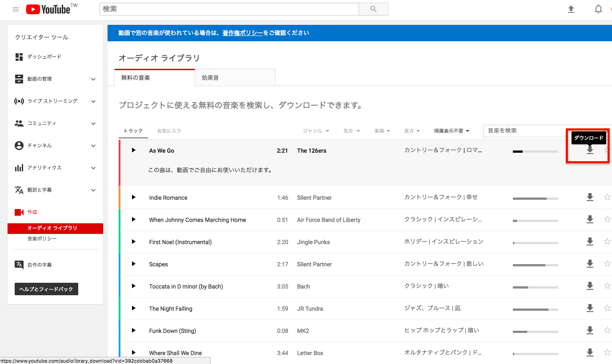Play the Indie Romance track
The image size is (612, 364).
pos(133,197)
